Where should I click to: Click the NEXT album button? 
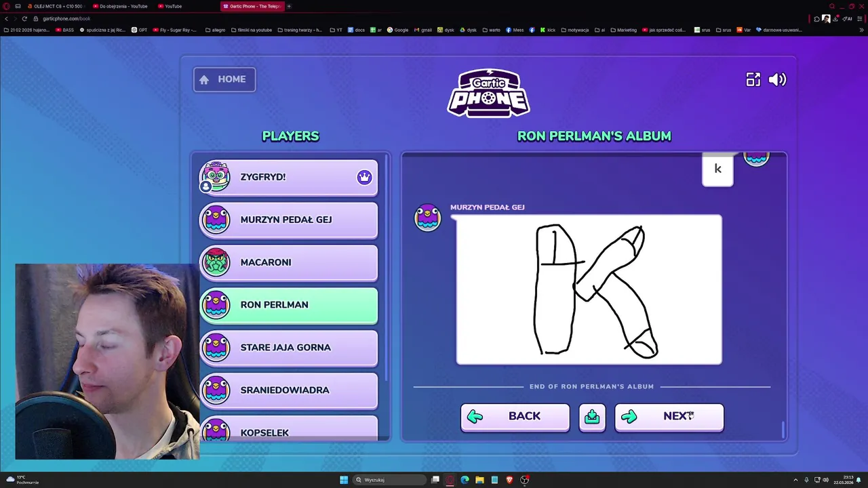(669, 417)
